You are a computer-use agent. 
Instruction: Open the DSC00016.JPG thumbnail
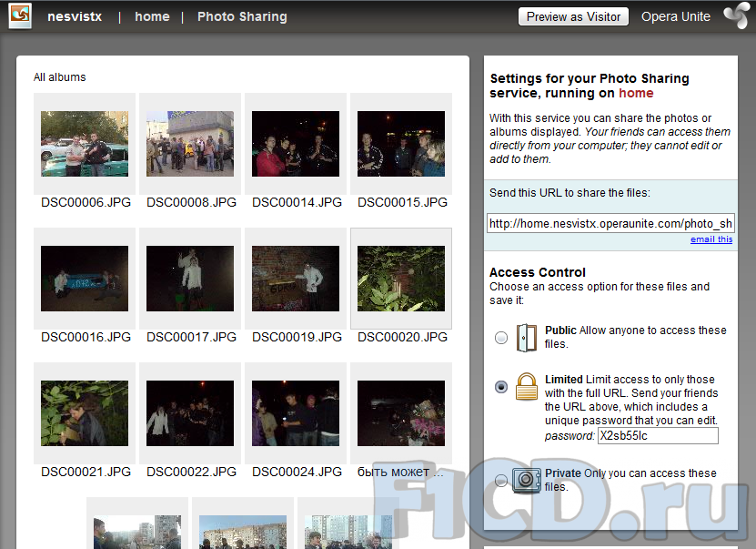(85, 279)
